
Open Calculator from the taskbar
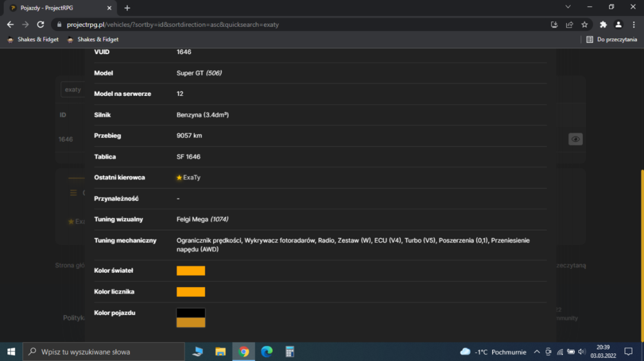[290, 351]
